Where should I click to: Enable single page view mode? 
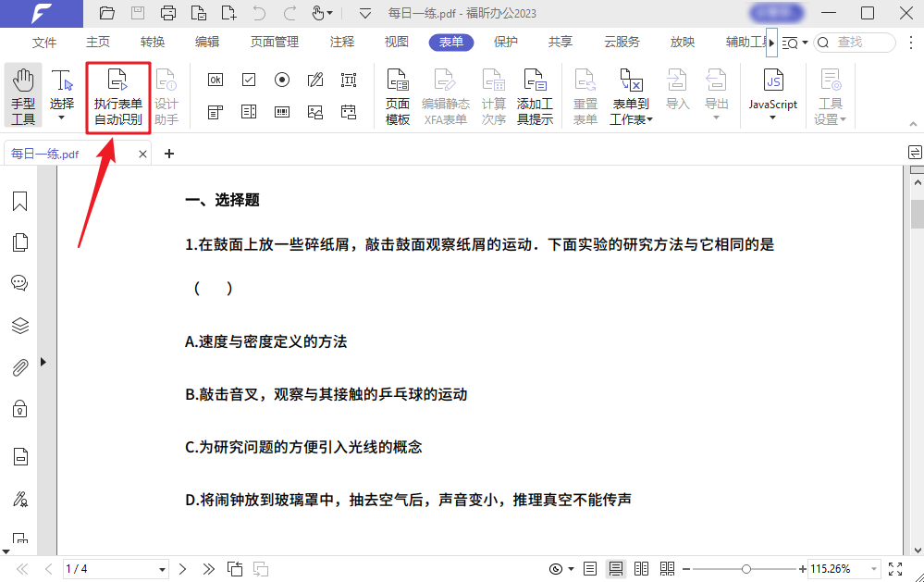pyautogui.click(x=589, y=568)
